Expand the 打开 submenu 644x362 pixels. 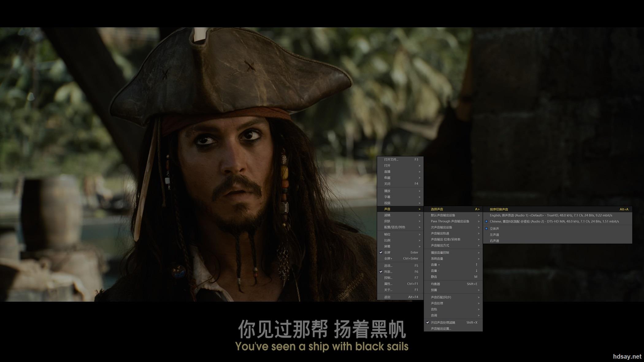click(x=400, y=166)
